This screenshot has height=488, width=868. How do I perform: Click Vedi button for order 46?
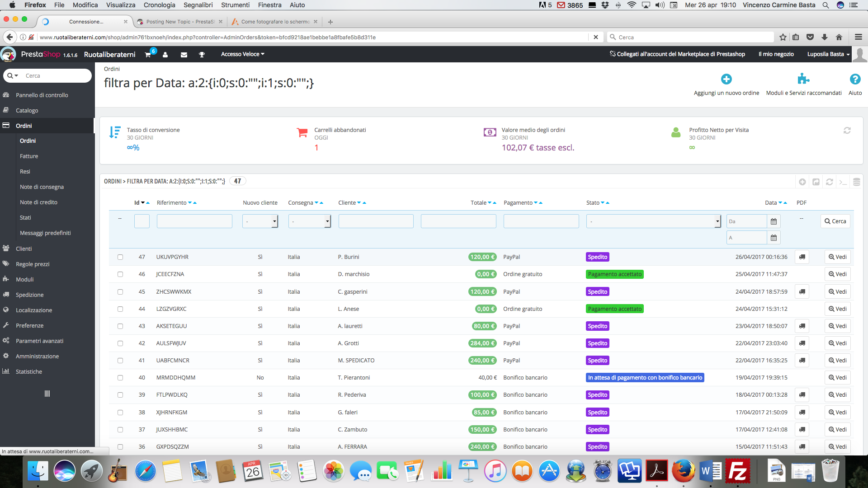tap(837, 274)
